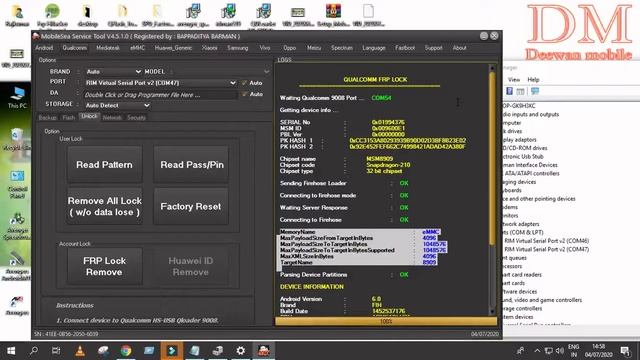Open Google Chrome from the taskbar

(126, 351)
